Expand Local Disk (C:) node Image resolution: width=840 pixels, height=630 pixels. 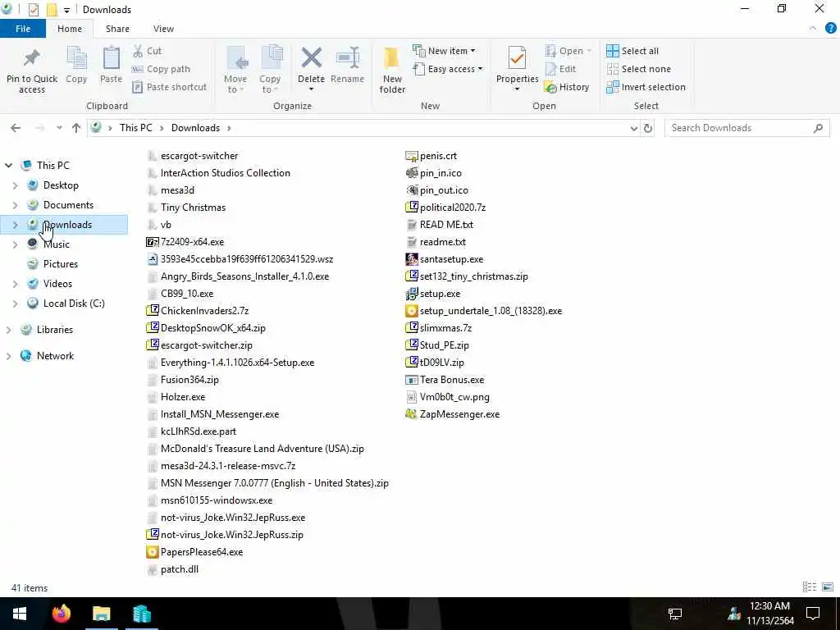[15, 304]
